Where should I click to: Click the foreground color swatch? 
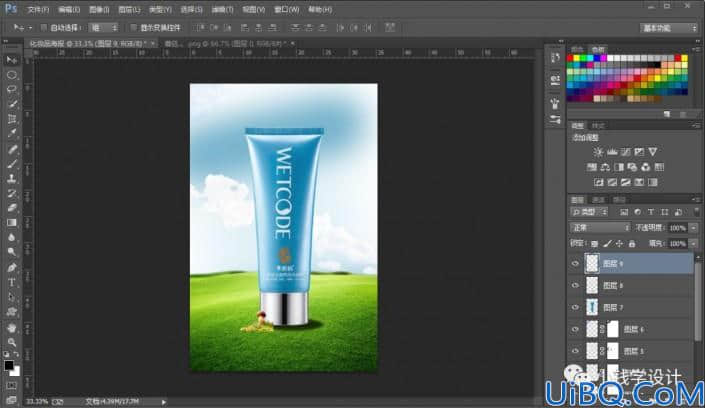pyautogui.click(x=9, y=365)
